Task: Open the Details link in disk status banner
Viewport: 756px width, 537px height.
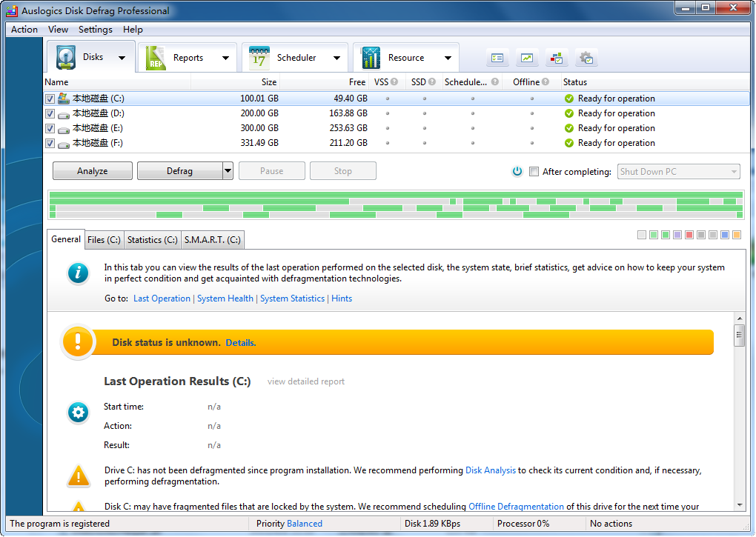Action: pyautogui.click(x=241, y=343)
